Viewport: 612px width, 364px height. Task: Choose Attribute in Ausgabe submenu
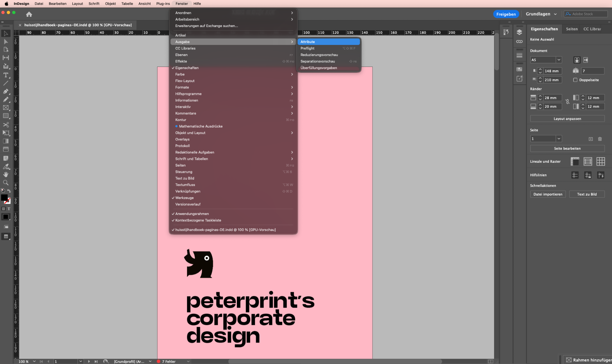coord(329,42)
